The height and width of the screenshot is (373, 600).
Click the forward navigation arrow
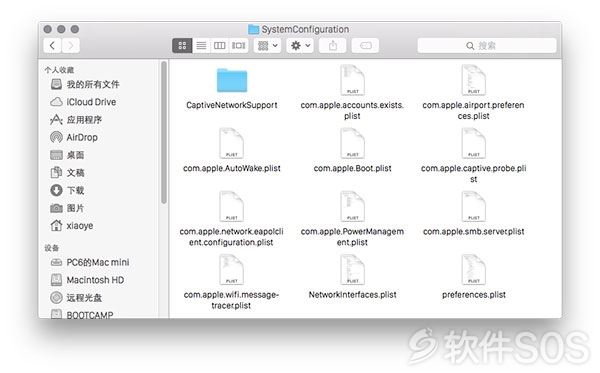click(x=71, y=46)
